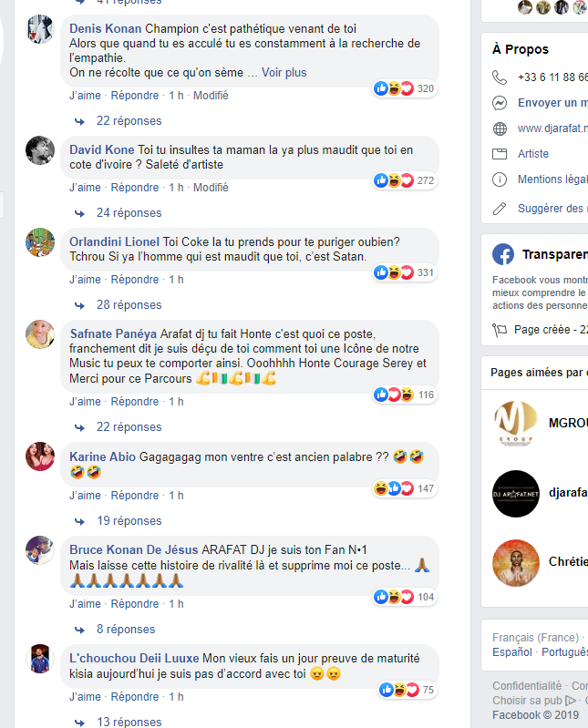Open the Karine Abio profile link
The height and width of the screenshot is (728, 588).
[x=103, y=456]
